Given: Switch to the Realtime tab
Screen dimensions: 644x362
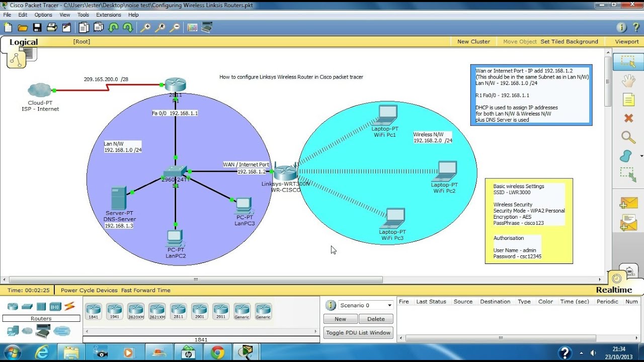Looking at the screenshot, I should (614, 290).
